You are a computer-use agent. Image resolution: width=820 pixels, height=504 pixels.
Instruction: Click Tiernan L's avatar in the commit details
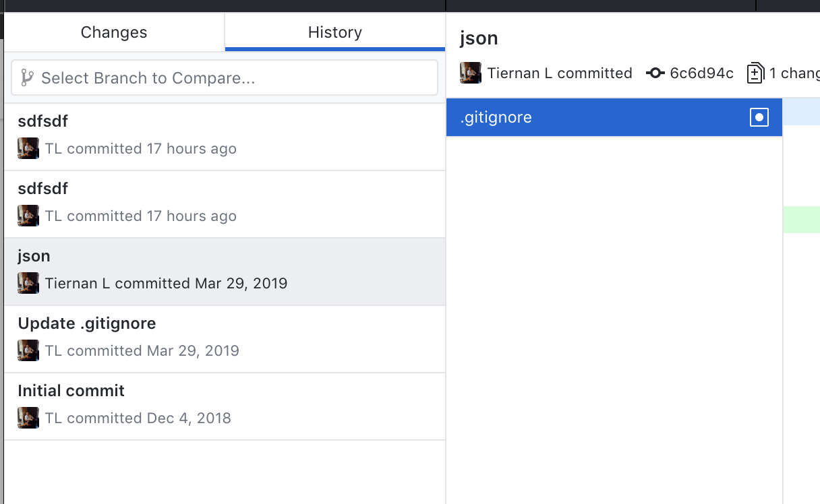point(470,73)
